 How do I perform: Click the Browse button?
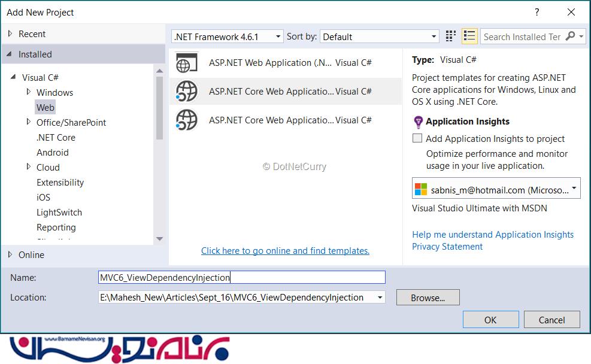(428, 298)
